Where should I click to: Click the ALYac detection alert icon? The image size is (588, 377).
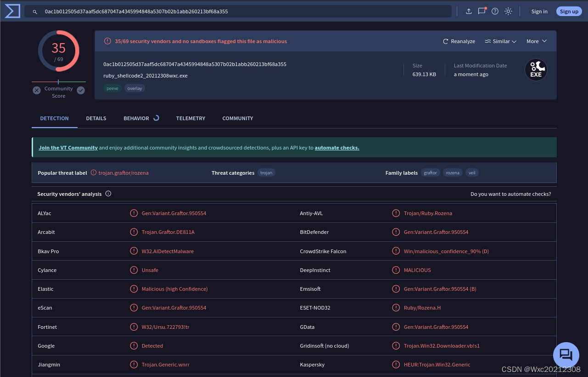[134, 213]
